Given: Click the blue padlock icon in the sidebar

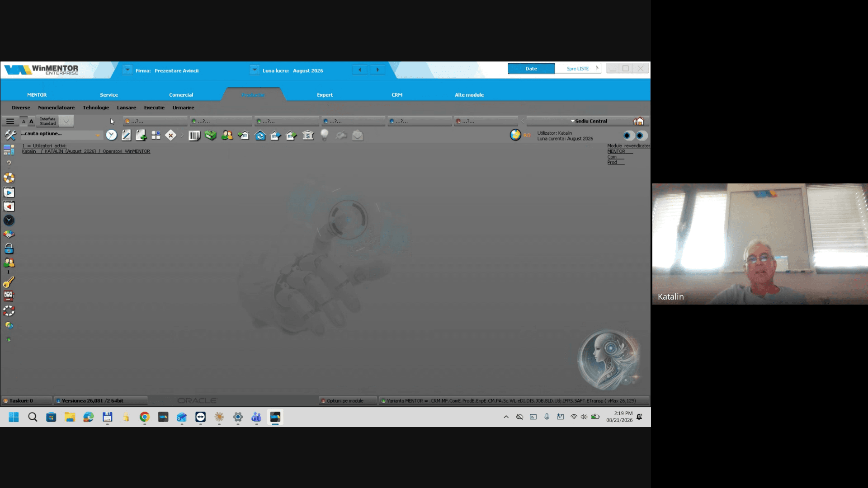Looking at the screenshot, I should 9,249.
